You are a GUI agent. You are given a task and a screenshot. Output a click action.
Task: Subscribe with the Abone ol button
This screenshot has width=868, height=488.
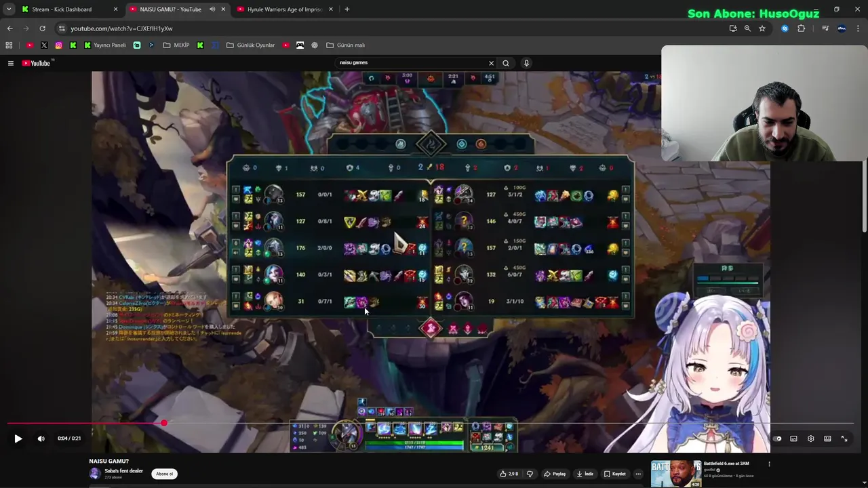(x=165, y=474)
